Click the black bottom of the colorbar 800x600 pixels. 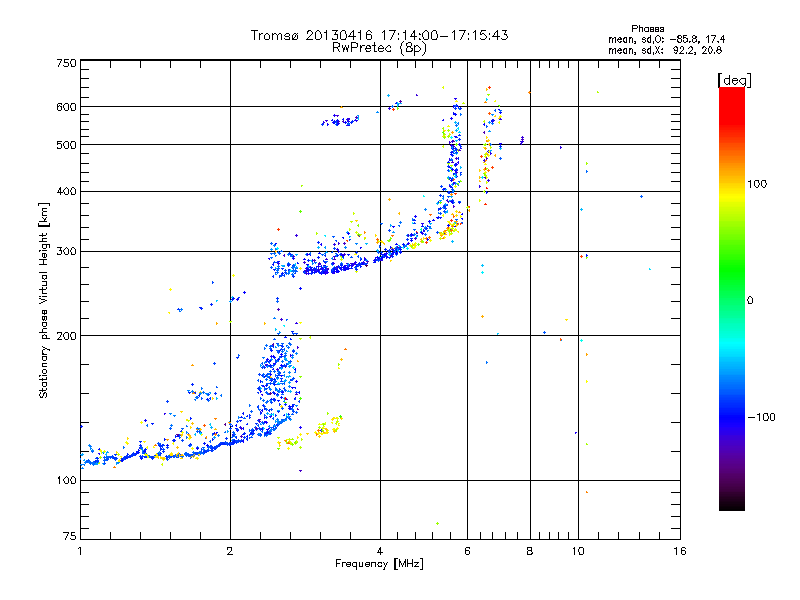pyautogui.click(x=732, y=503)
